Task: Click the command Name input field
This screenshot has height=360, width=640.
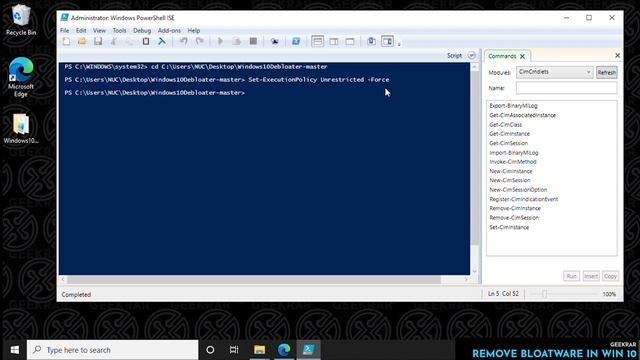Action: pyautogui.click(x=567, y=88)
